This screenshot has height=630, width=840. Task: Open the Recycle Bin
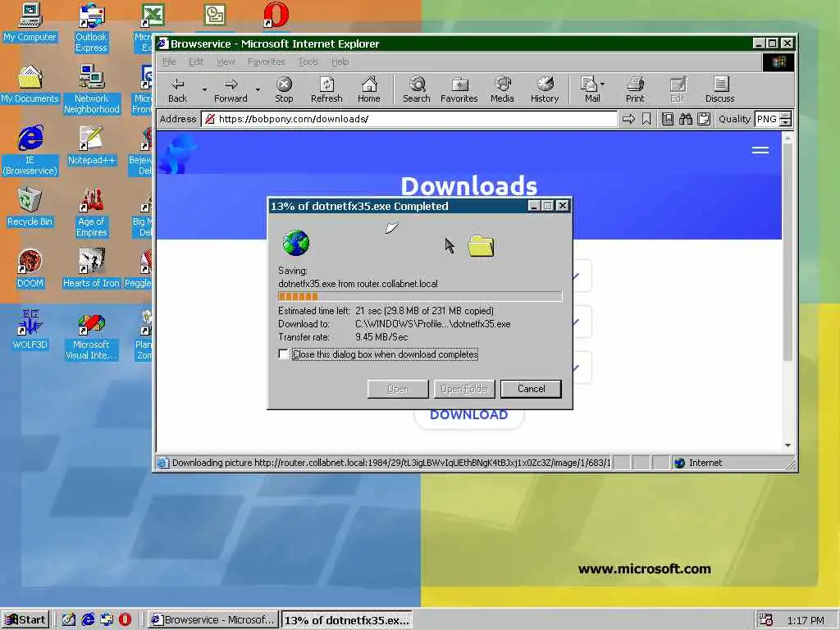pos(30,208)
